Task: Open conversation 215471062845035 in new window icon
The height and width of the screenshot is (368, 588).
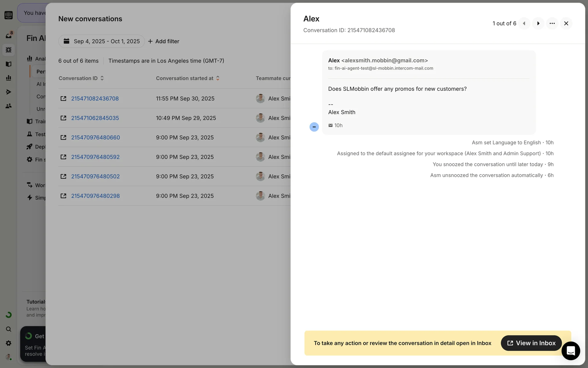Action: pyautogui.click(x=63, y=118)
